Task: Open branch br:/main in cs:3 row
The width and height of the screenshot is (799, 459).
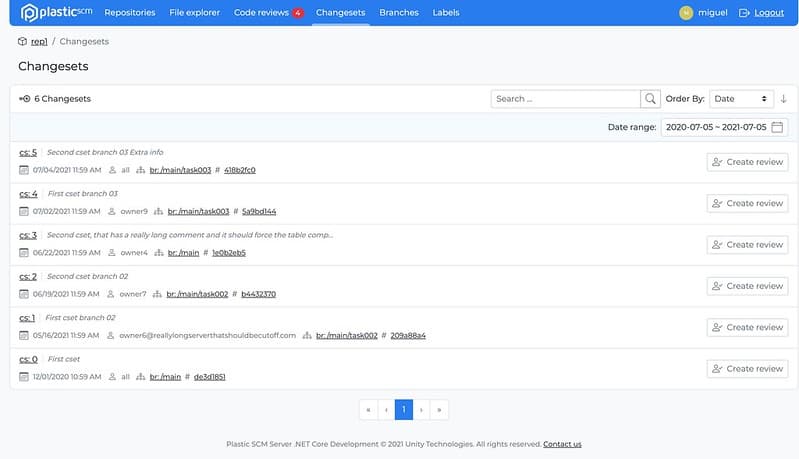Action: (x=183, y=253)
